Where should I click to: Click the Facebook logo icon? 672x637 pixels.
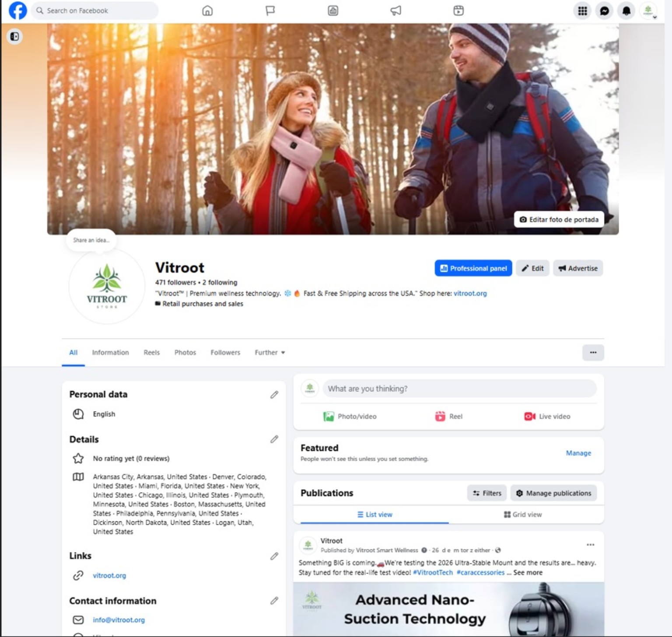[18, 11]
